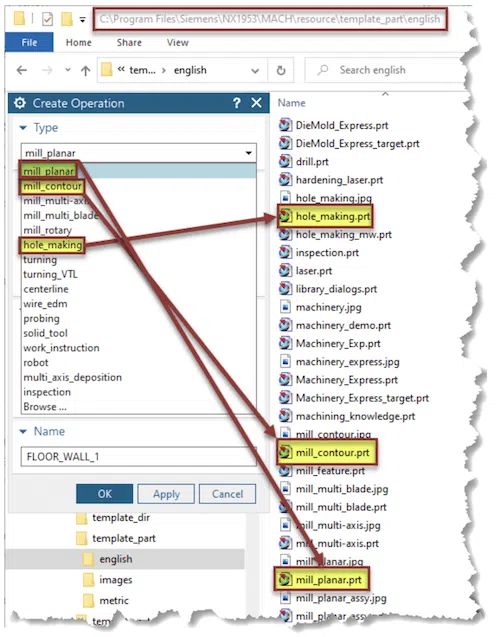Screen dimensions: 500x637
Task: Select the template_dir folder in tree
Action: click(x=121, y=518)
